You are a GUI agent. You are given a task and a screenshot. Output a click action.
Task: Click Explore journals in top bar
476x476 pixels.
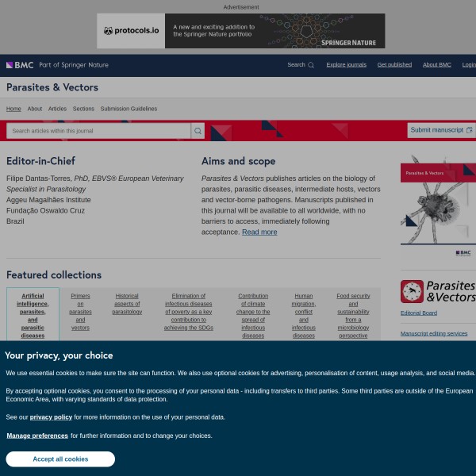point(347,65)
